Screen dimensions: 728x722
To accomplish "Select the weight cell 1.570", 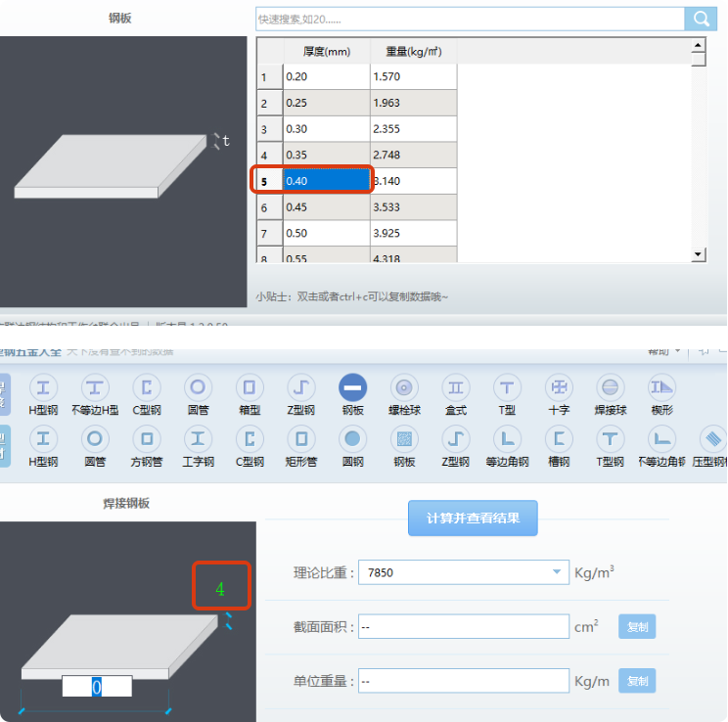I will pos(414,76).
